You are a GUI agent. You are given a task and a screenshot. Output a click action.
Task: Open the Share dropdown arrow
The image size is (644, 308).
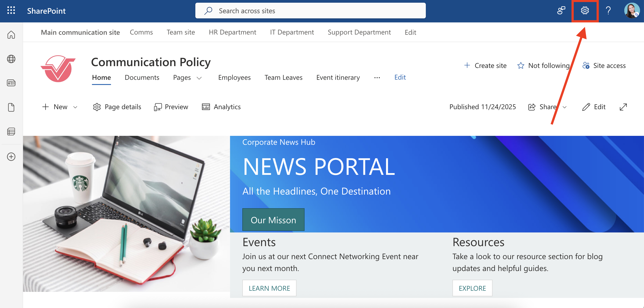click(x=565, y=107)
